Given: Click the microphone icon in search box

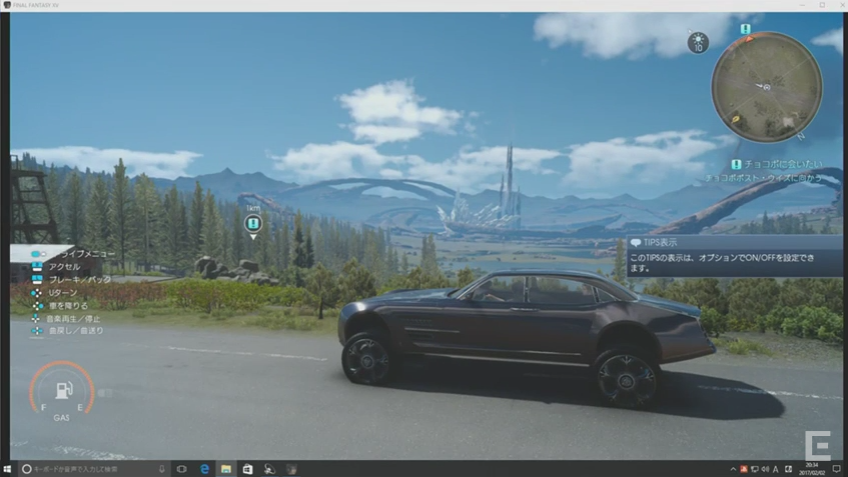Looking at the screenshot, I should 161,469.
